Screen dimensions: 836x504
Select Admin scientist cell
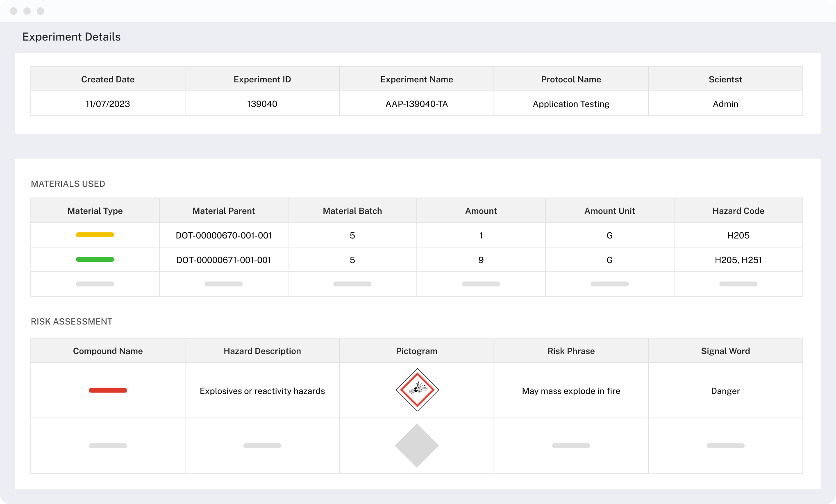[725, 104]
